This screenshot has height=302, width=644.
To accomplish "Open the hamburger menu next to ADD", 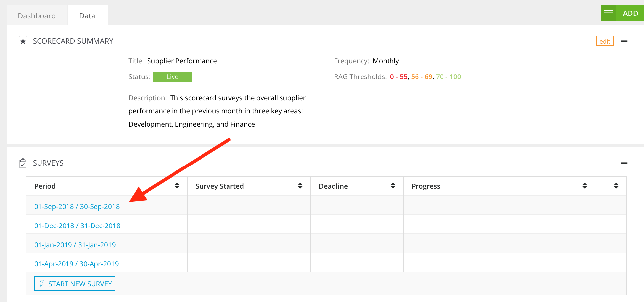I will [608, 13].
